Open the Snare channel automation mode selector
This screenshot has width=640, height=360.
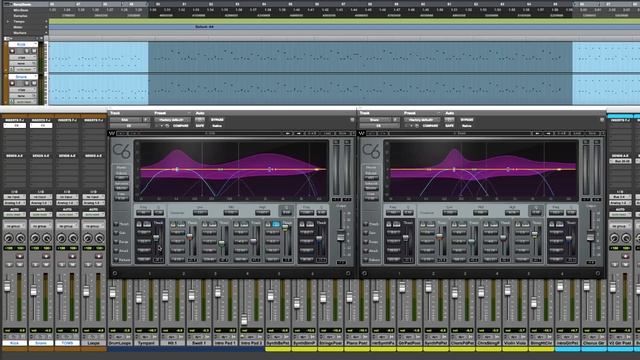pyautogui.click(x=41, y=215)
